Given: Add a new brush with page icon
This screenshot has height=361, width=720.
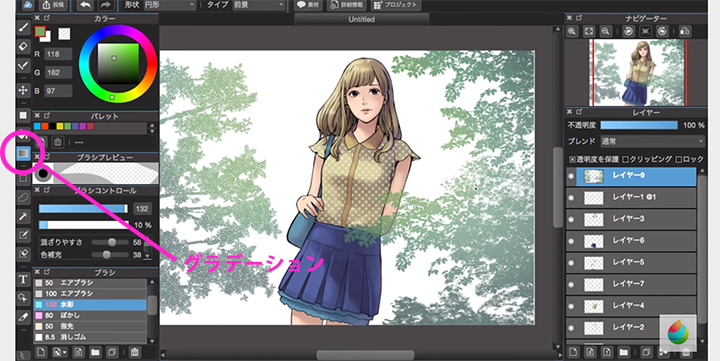Looking at the screenshot, I should pyautogui.click(x=41, y=352).
